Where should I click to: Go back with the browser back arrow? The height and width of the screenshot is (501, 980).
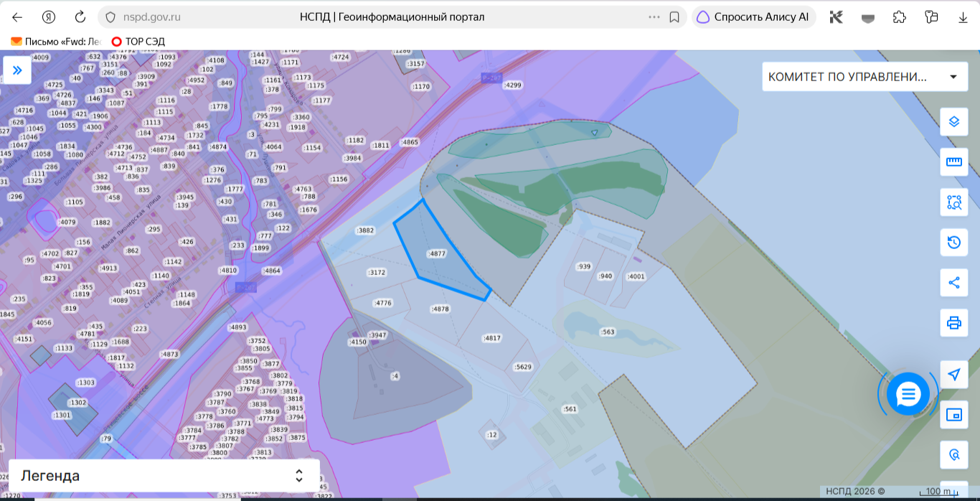tap(17, 17)
